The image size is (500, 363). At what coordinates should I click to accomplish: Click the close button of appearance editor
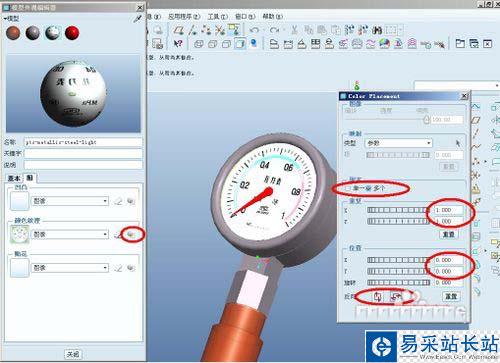click(73, 354)
